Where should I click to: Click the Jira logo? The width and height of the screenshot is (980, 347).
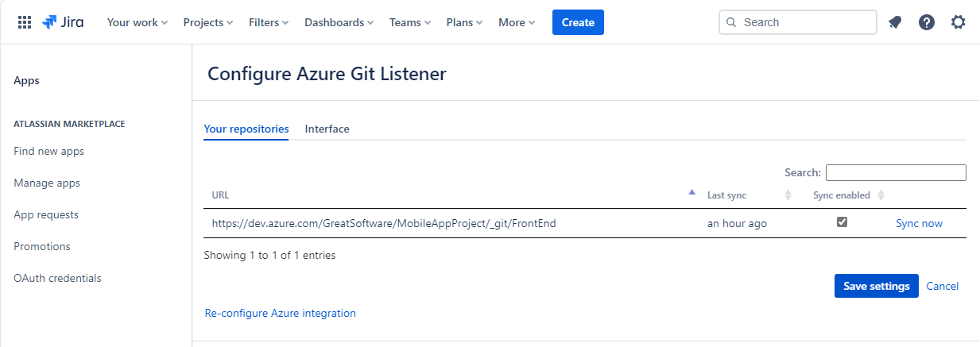click(x=64, y=22)
